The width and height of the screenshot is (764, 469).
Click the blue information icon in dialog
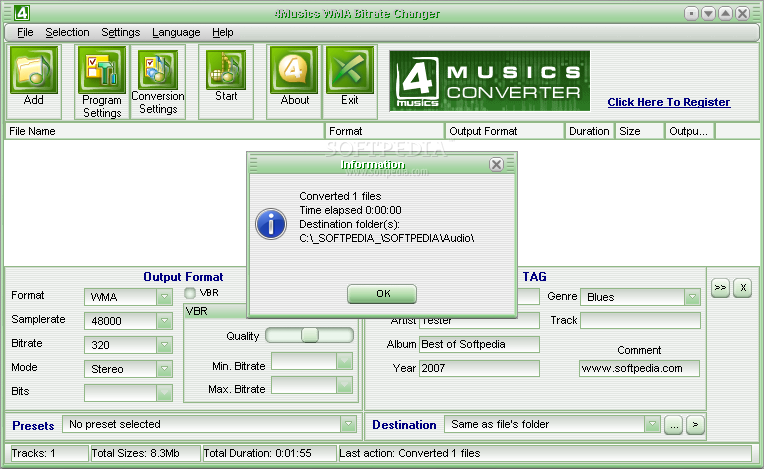pyautogui.click(x=271, y=224)
